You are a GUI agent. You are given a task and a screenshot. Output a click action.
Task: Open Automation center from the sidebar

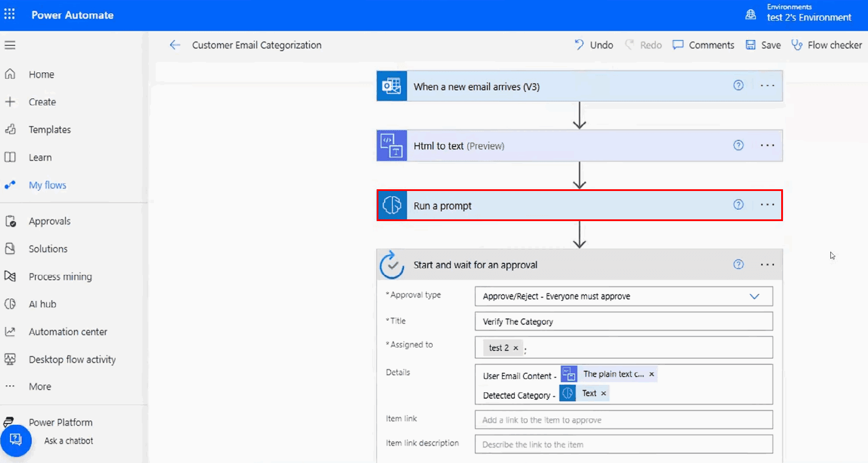click(68, 332)
